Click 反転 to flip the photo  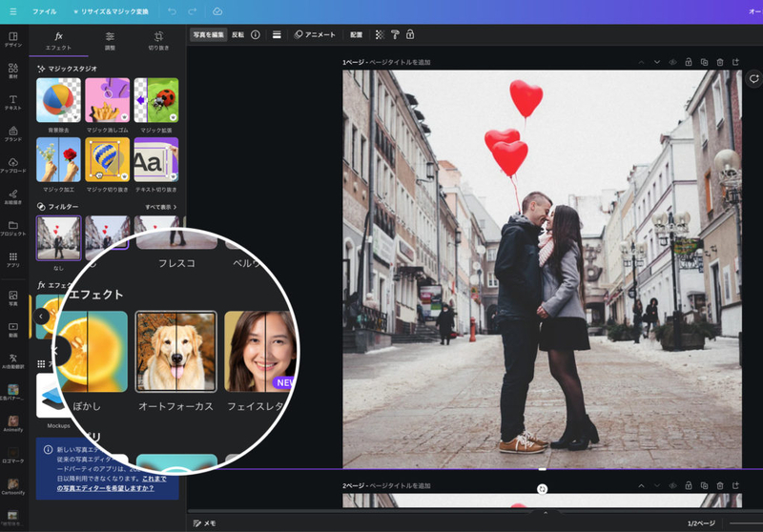click(x=237, y=34)
